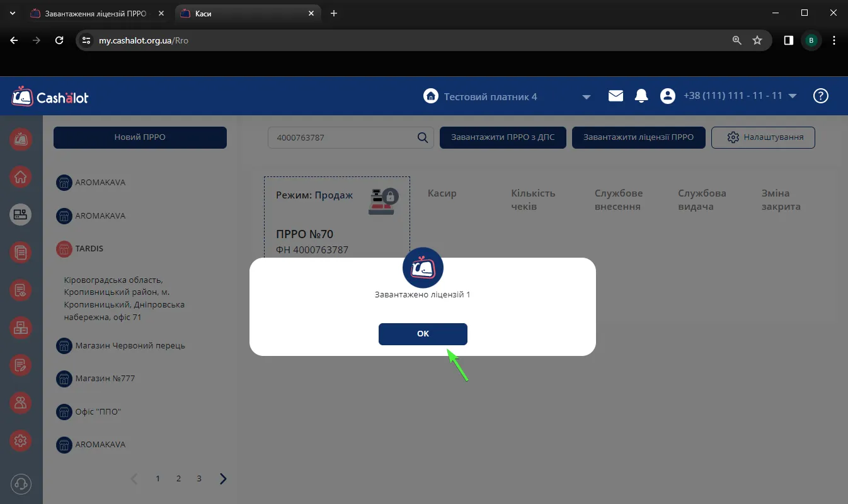
Task: Confirm the license dialog with OK
Action: point(423,334)
